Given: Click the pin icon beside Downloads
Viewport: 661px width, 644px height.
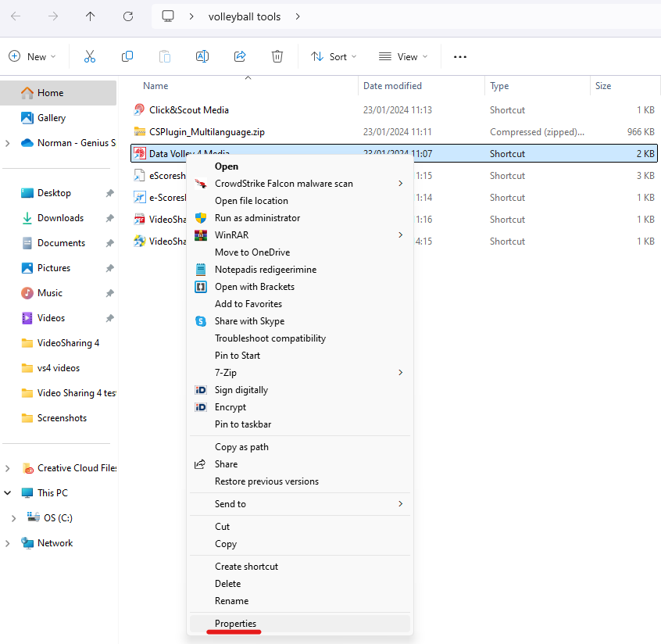Looking at the screenshot, I should coord(109,218).
